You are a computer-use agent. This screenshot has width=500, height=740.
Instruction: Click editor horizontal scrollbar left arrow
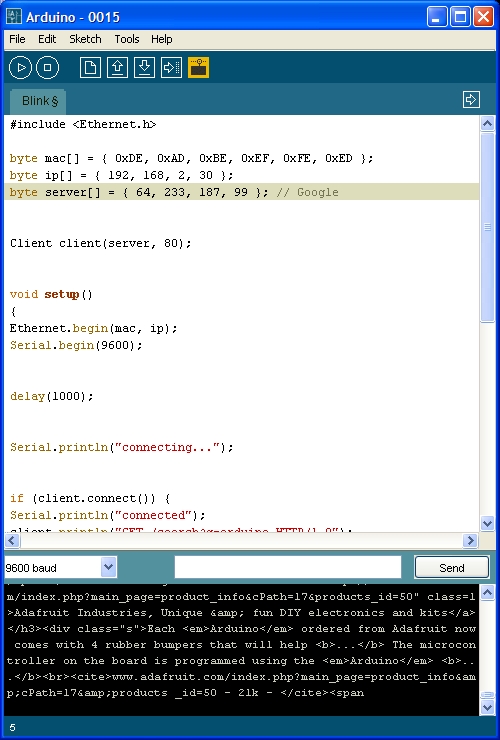pyautogui.click(x=12, y=540)
